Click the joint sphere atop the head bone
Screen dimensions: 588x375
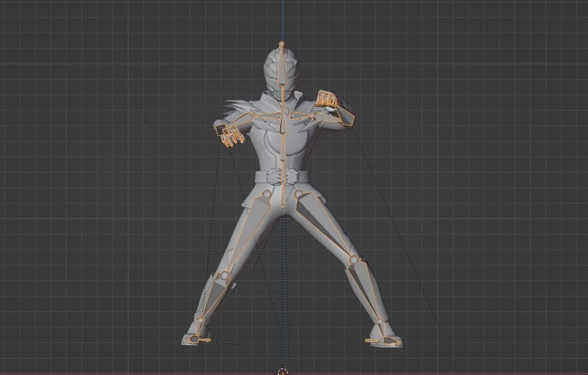click(282, 44)
